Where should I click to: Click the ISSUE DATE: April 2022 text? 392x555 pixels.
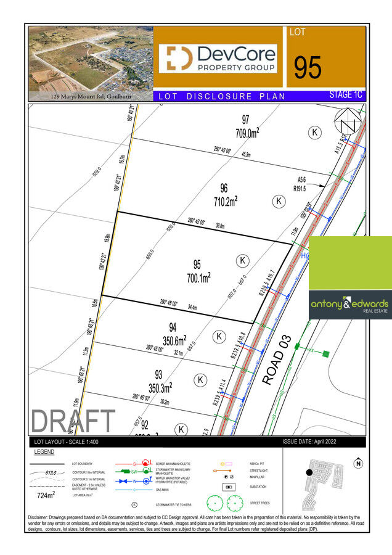point(309,442)
